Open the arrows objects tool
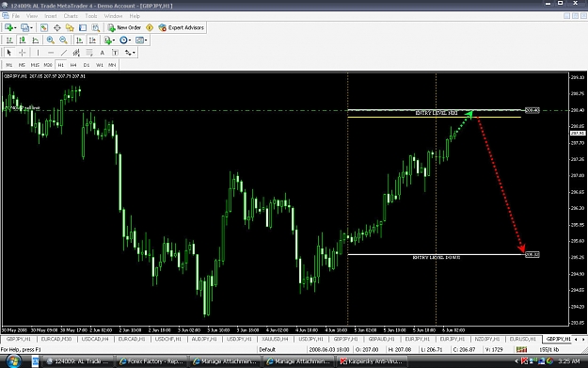 (x=128, y=53)
